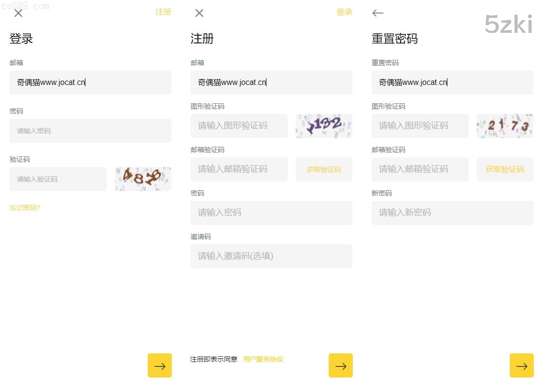Close the registration (注册) screen

pos(199,13)
